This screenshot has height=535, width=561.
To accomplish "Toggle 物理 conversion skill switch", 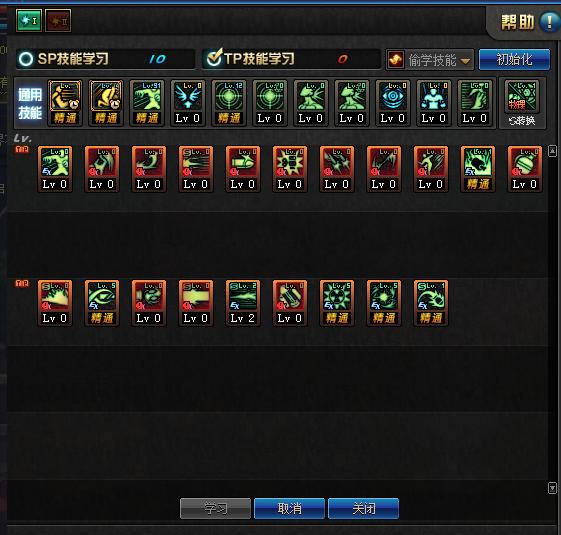I will (522, 103).
